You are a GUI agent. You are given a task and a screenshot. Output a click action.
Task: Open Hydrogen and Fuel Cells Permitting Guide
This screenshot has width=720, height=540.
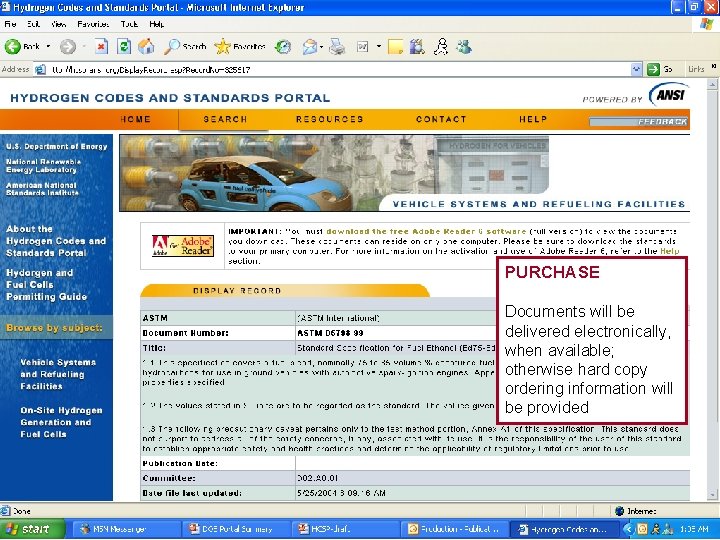46,285
